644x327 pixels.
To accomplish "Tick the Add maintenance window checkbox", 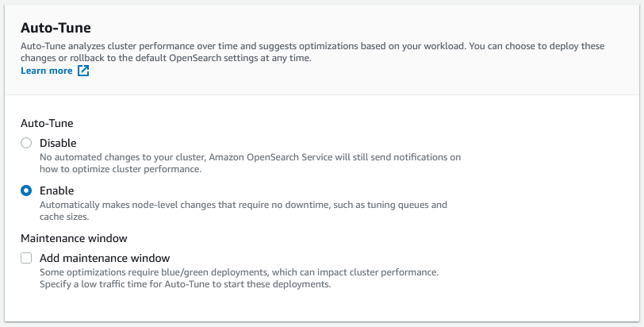I will point(26,258).
